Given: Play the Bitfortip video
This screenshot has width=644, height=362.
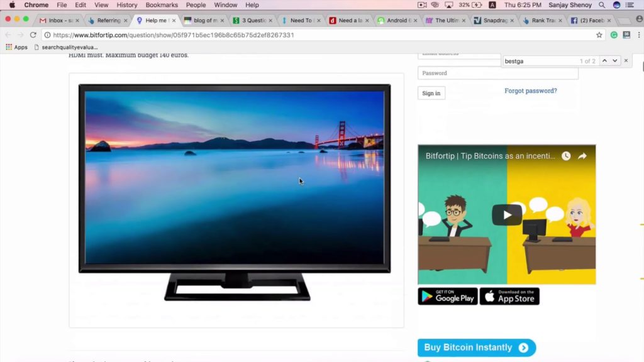Looking at the screenshot, I should tap(507, 215).
